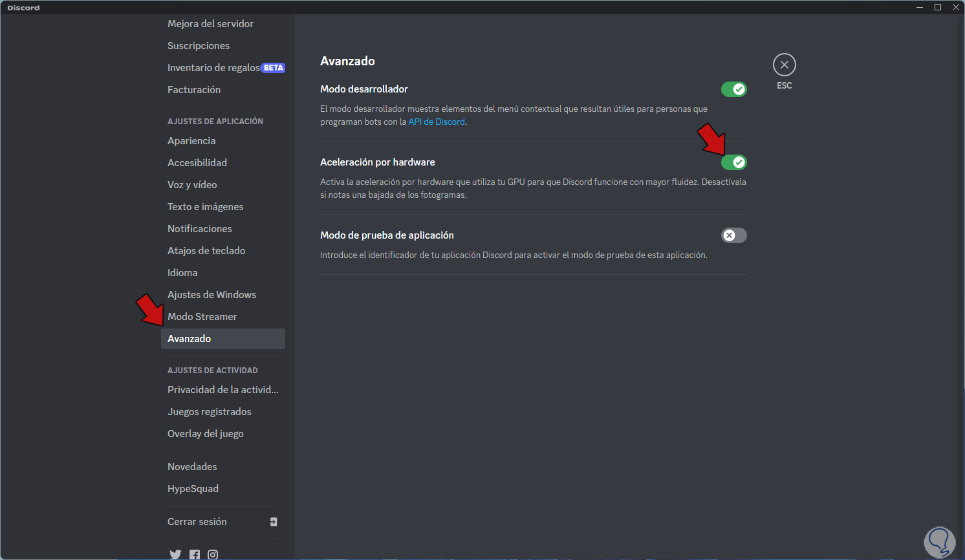Open Overlay del juego settings
This screenshot has height=560, width=965.
206,434
